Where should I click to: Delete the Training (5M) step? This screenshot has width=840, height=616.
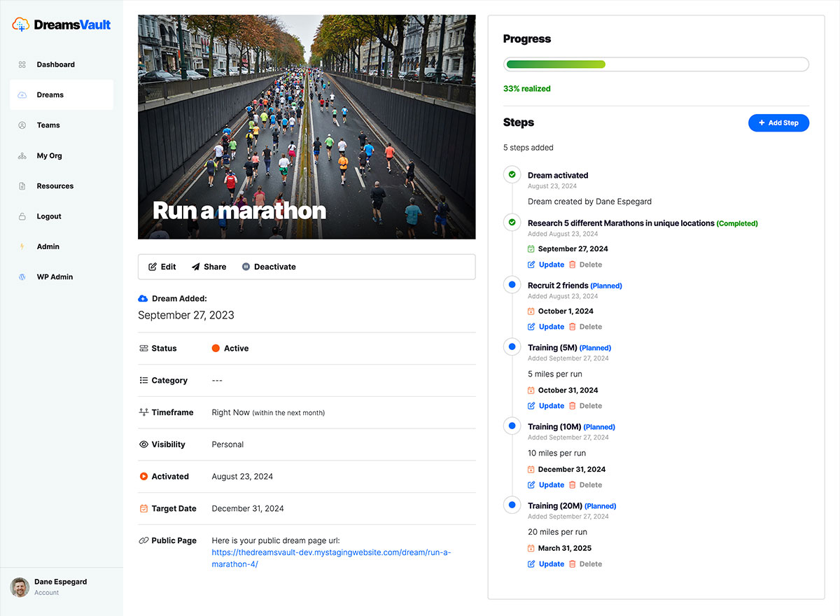pos(585,406)
